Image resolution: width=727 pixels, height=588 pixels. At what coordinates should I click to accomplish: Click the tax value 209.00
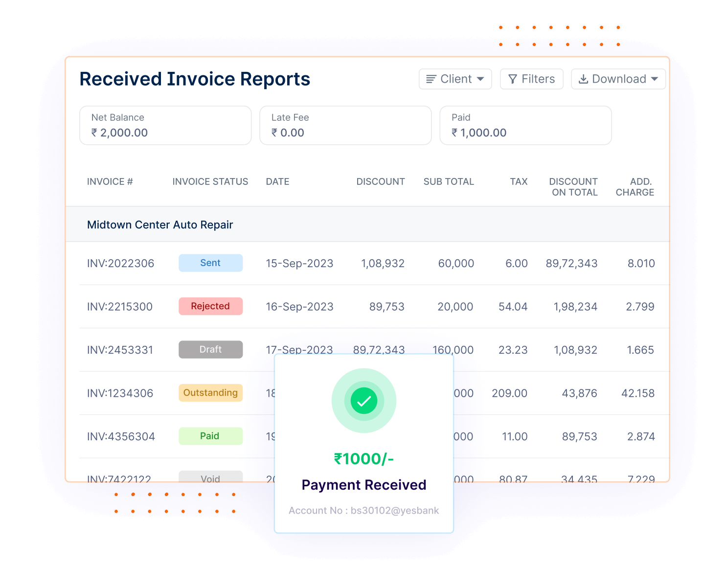click(x=509, y=393)
